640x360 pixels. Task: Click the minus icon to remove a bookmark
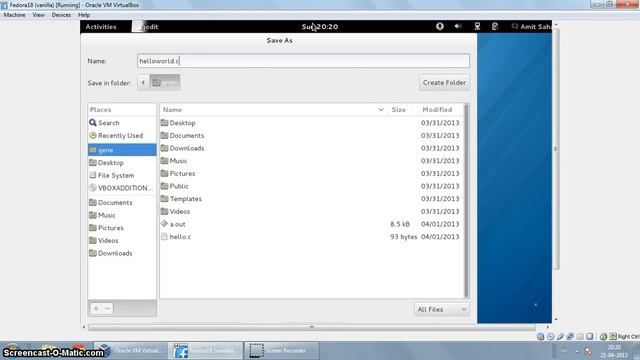[x=107, y=309]
